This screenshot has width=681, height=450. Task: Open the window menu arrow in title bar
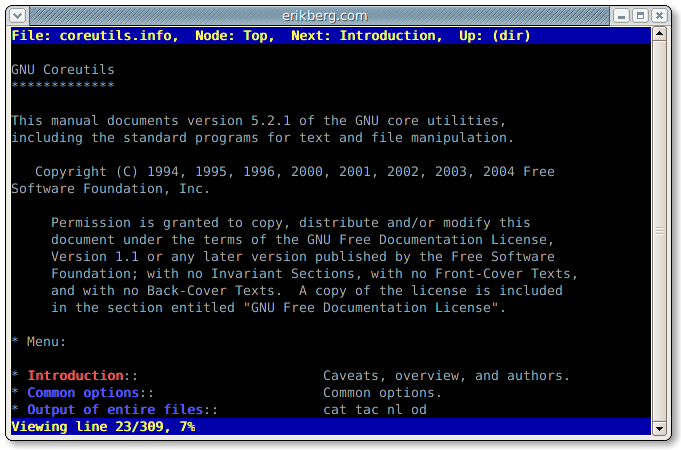[x=18, y=16]
